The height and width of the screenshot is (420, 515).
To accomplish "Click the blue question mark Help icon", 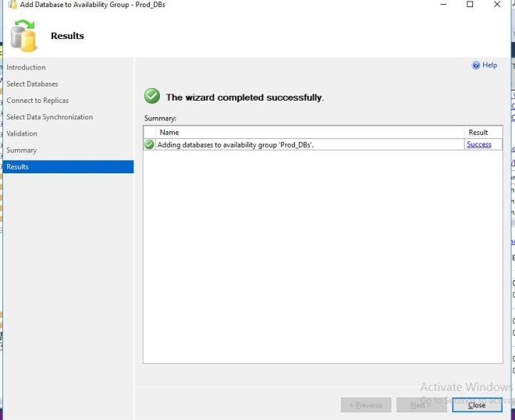I will click(476, 66).
